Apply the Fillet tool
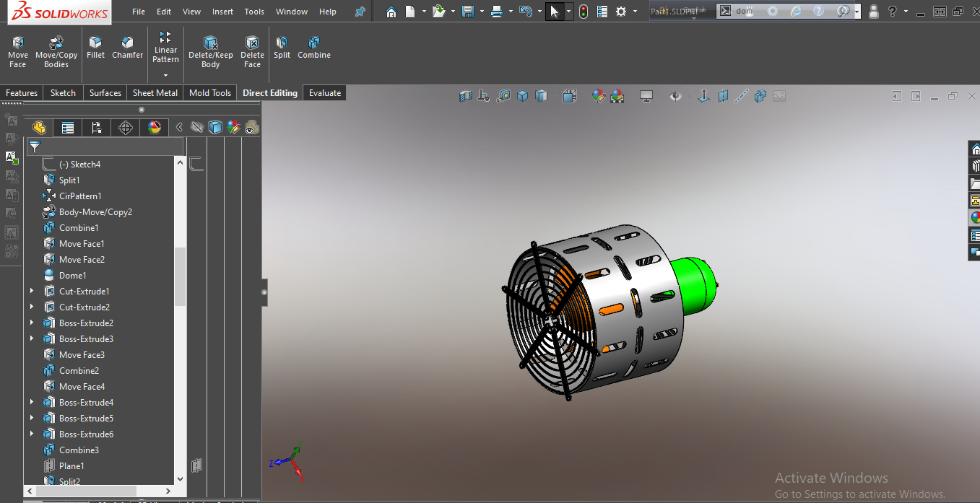This screenshot has width=980, height=503. click(x=95, y=48)
